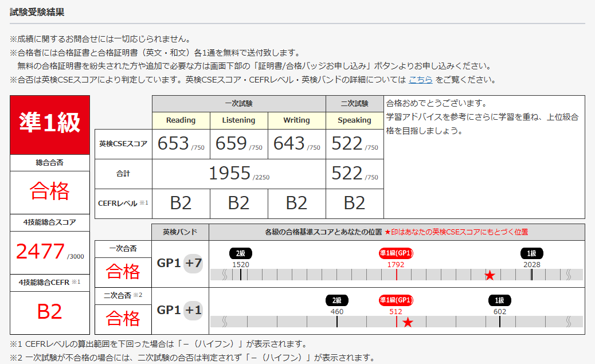This screenshot has width=595, height=364.
Task: Select the CEFR level B2 for Writing
Action: point(296,204)
